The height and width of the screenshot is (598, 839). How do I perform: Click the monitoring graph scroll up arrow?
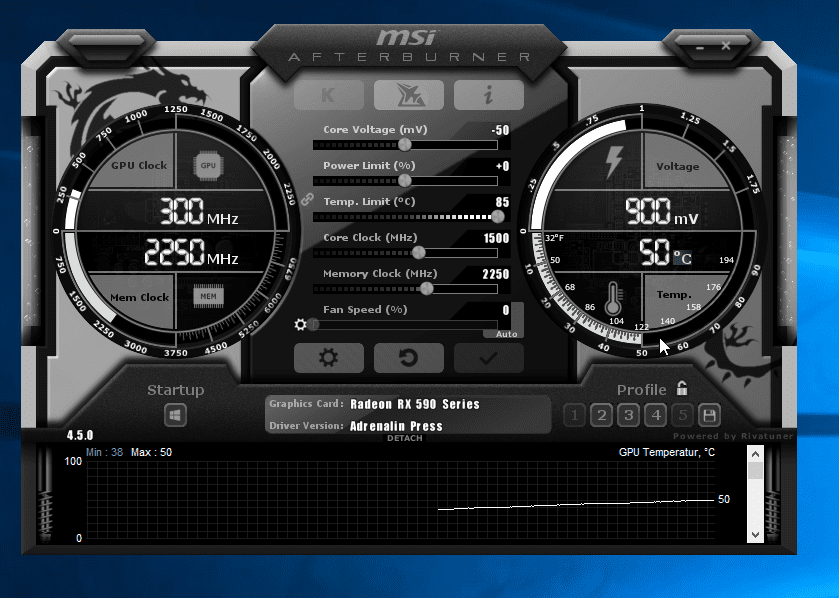click(756, 454)
